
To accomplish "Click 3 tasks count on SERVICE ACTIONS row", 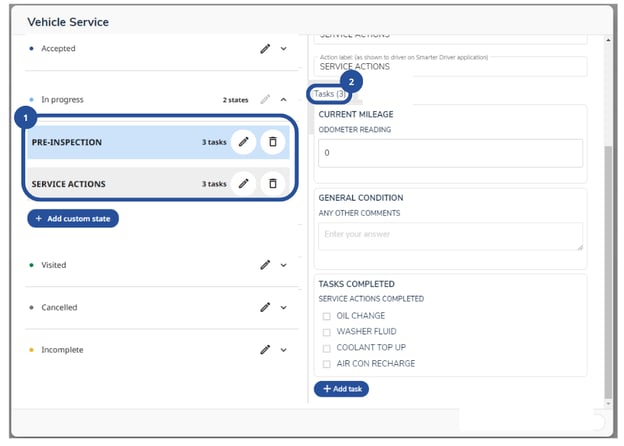I will [x=214, y=184].
